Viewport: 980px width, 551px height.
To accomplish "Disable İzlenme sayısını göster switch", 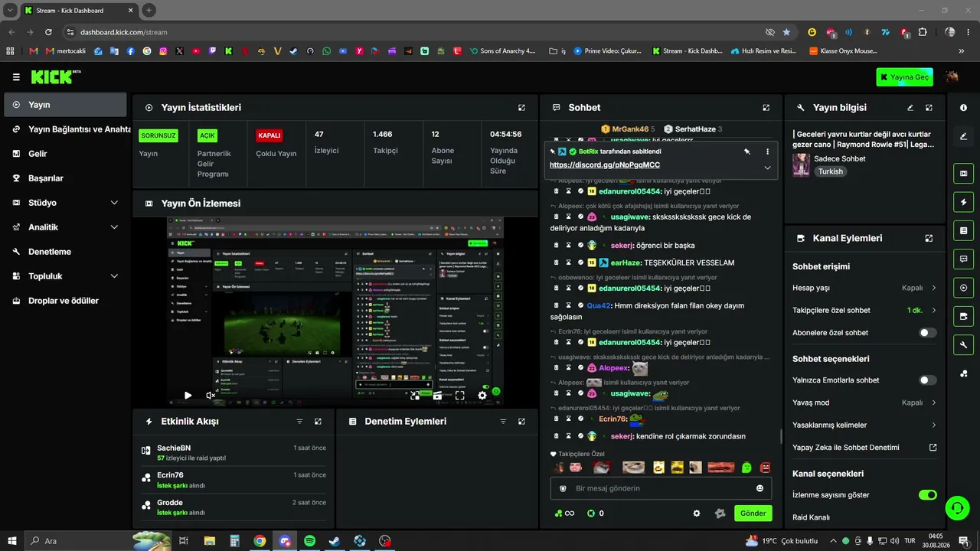I will tap(927, 495).
